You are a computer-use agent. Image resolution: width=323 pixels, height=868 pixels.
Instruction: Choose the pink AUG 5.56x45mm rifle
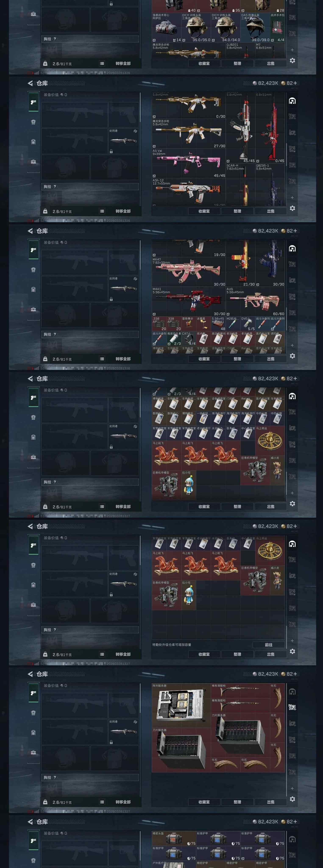pyautogui.click(x=255, y=302)
